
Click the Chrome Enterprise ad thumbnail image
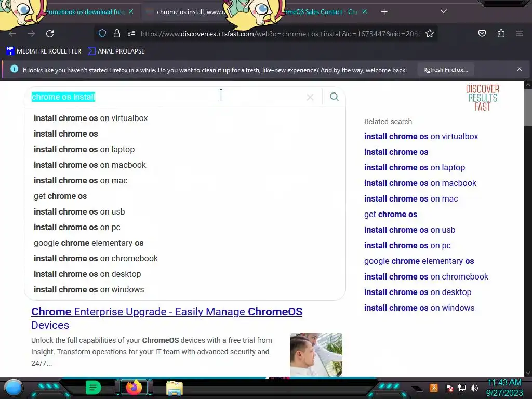(x=316, y=354)
